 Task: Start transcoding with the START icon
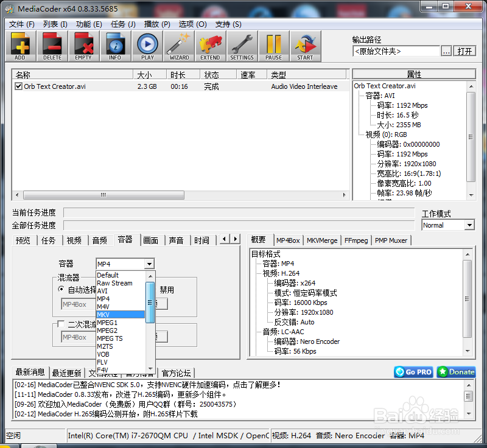(305, 46)
